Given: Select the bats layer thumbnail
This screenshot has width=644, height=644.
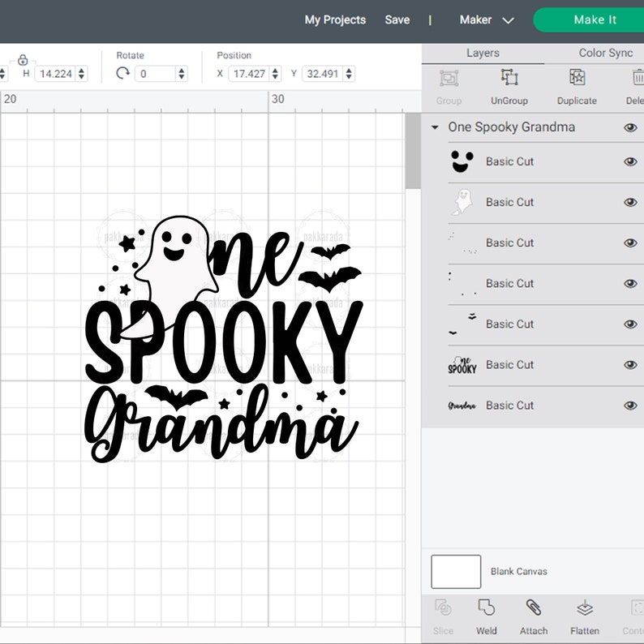Looking at the screenshot, I should pos(462,324).
